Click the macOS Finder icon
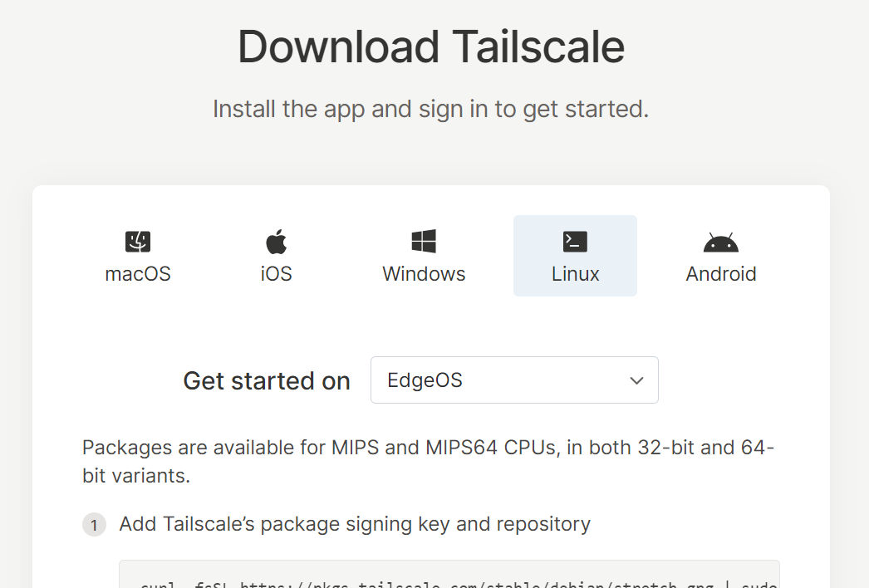Screen dimensions: 869x588 [137, 240]
